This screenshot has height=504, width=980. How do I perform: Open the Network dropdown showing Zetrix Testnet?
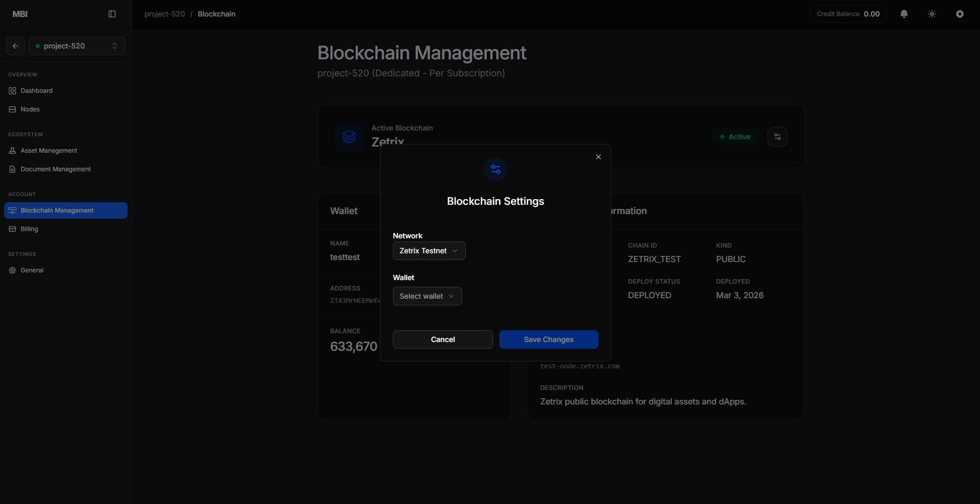(429, 251)
